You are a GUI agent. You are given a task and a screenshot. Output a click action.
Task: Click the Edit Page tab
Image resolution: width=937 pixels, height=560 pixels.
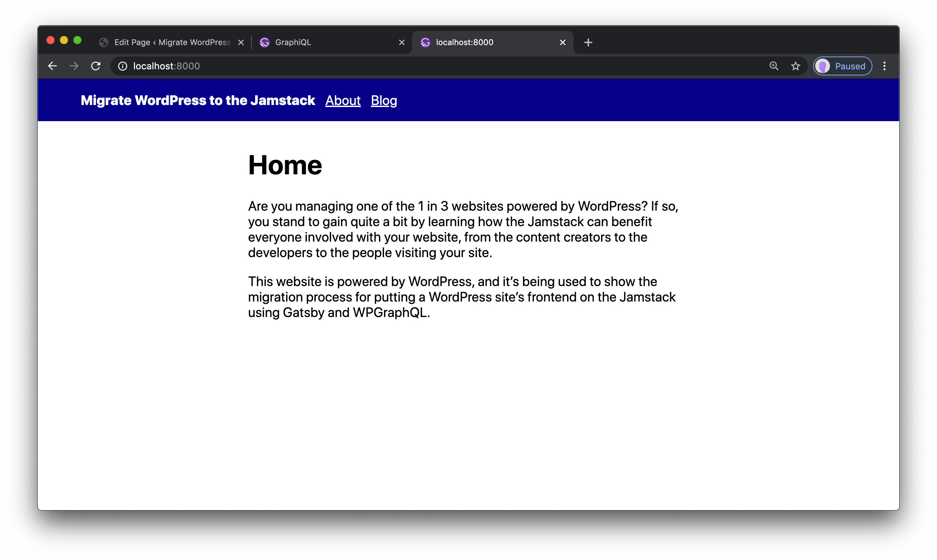(x=170, y=42)
